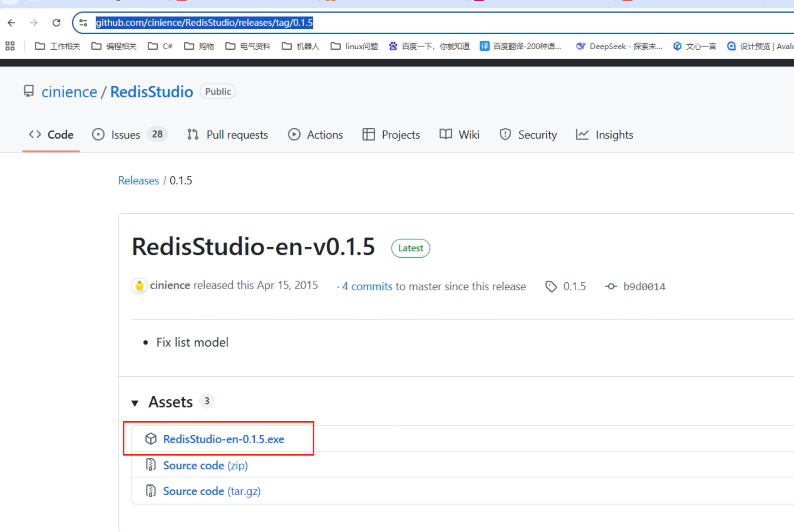Click the Pull requests branch icon
The image size is (794, 532).
[x=193, y=134]
